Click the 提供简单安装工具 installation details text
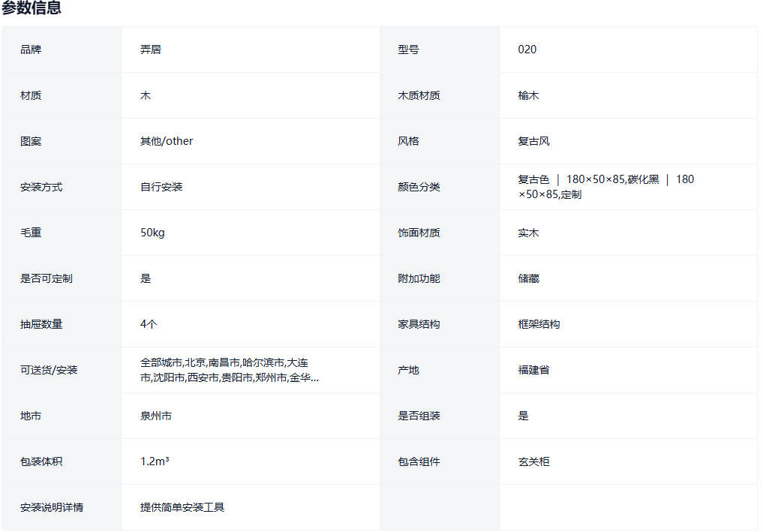The height and width of the screenshot is (532, 763). coord(182,507)
